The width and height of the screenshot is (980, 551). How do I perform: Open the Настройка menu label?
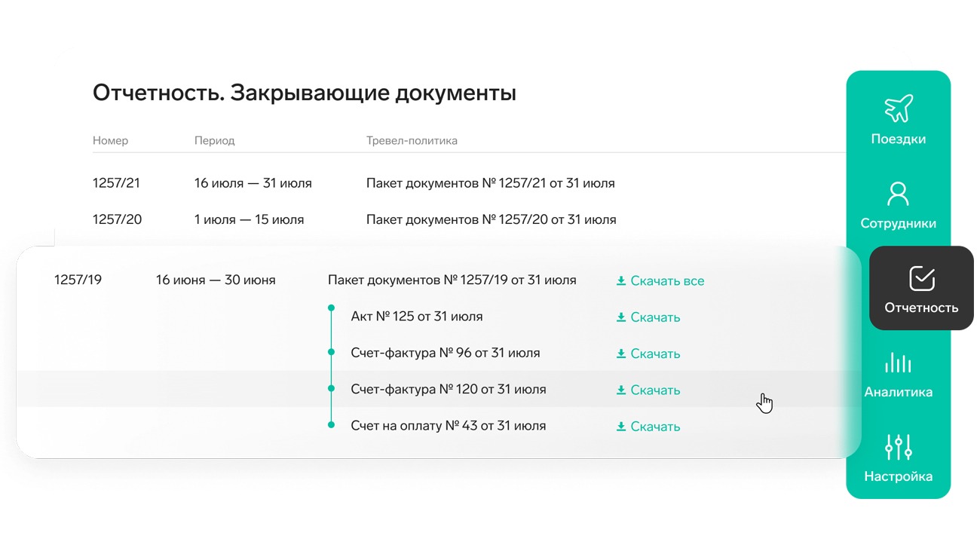(x=898, y=476)
